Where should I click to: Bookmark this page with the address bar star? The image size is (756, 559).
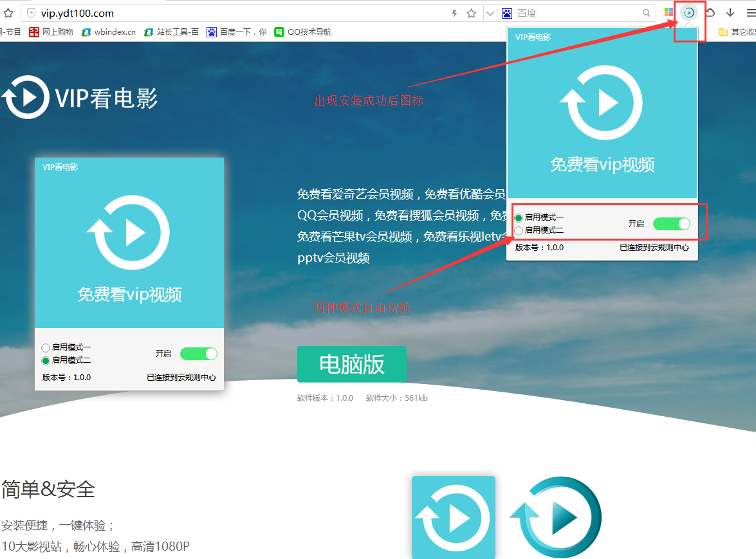(x=472, y=13)
